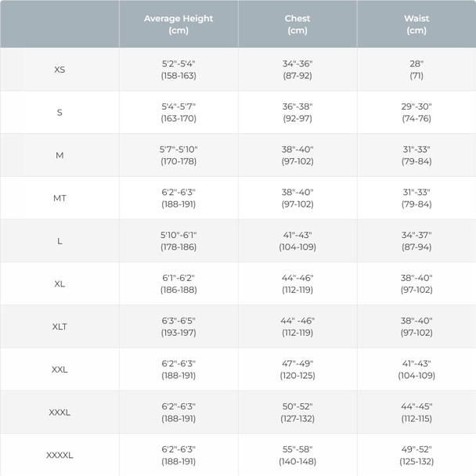Click the Average Height column header
This screenshot has height=476, width=476.
point(178,24)
